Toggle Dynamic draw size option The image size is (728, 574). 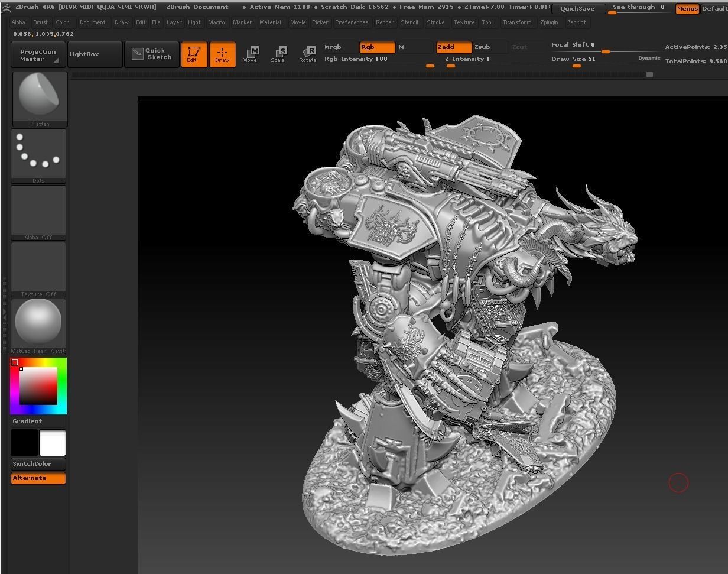tap(649, 59)
